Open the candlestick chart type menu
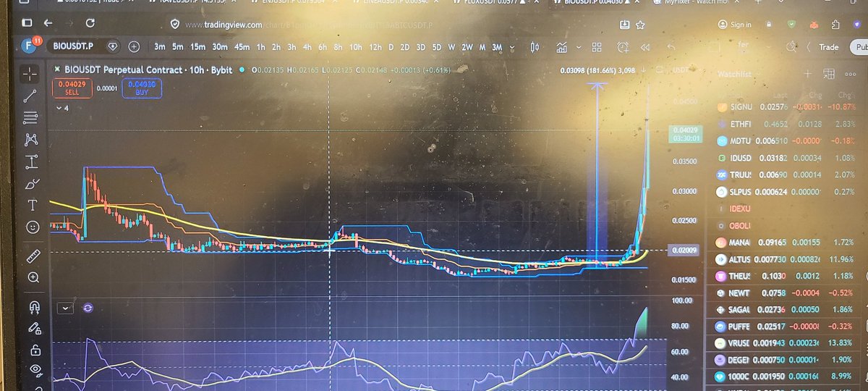This screenshot has width=868, height=391. (x=535, y=48)
